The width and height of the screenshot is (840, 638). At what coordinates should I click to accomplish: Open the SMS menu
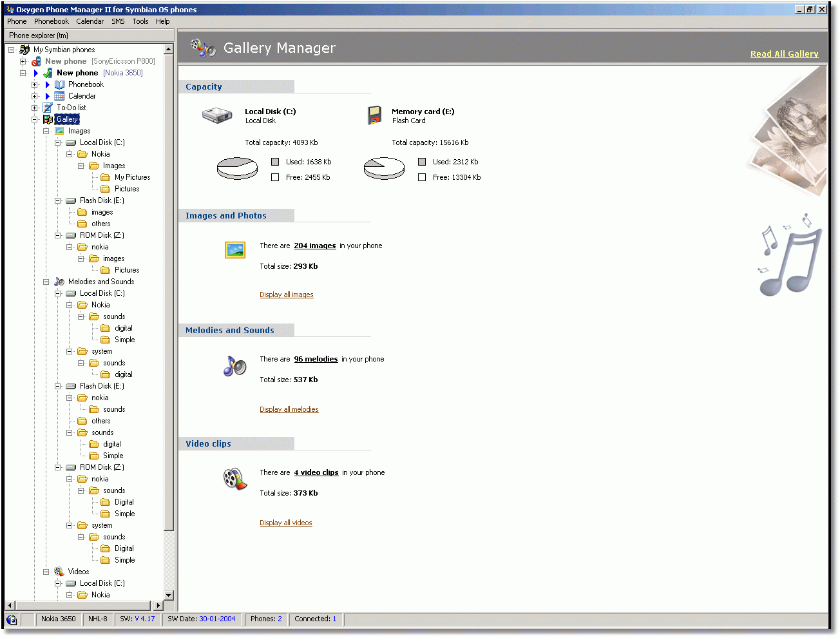click(118, 21)
